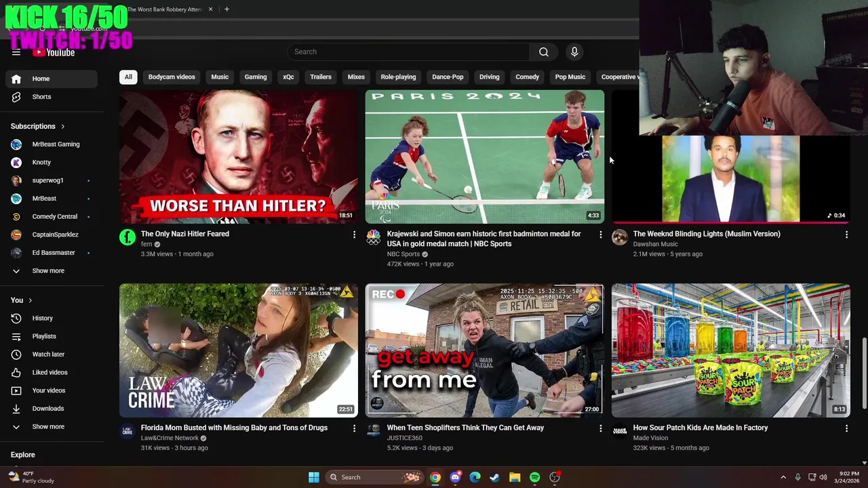Open the "When Teen Shoplifters" video title
The height and width of the screenshot is (488, 868).
(465, 428)
